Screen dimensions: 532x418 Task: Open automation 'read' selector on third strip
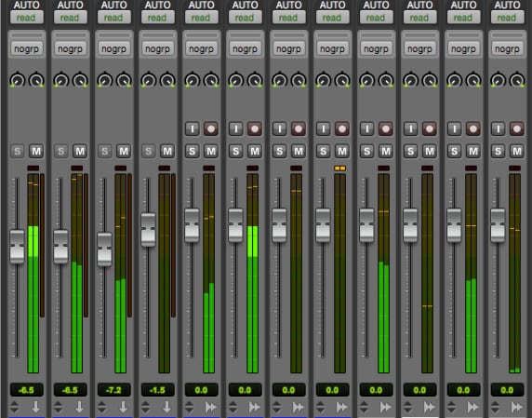click(113, 18)
